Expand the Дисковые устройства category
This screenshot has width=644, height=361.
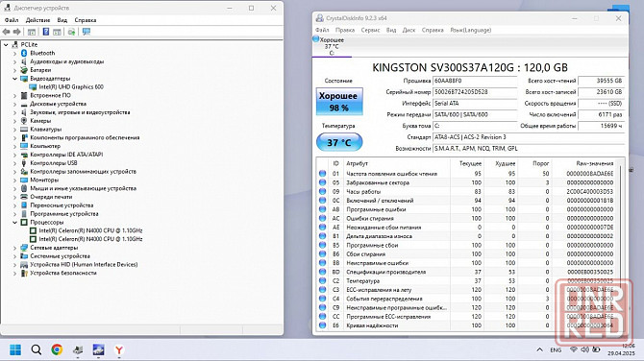pos(14,104)
